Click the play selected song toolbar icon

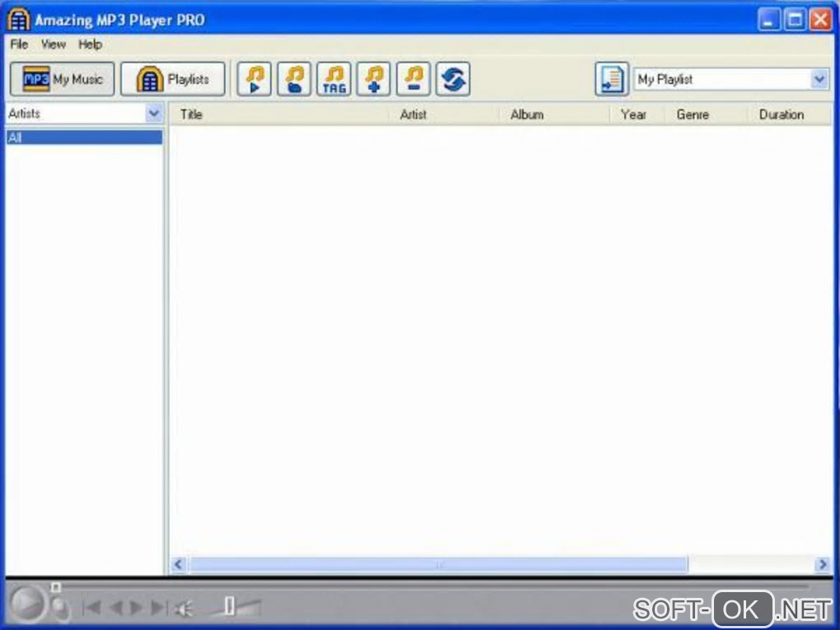click(x=254, y=79)
